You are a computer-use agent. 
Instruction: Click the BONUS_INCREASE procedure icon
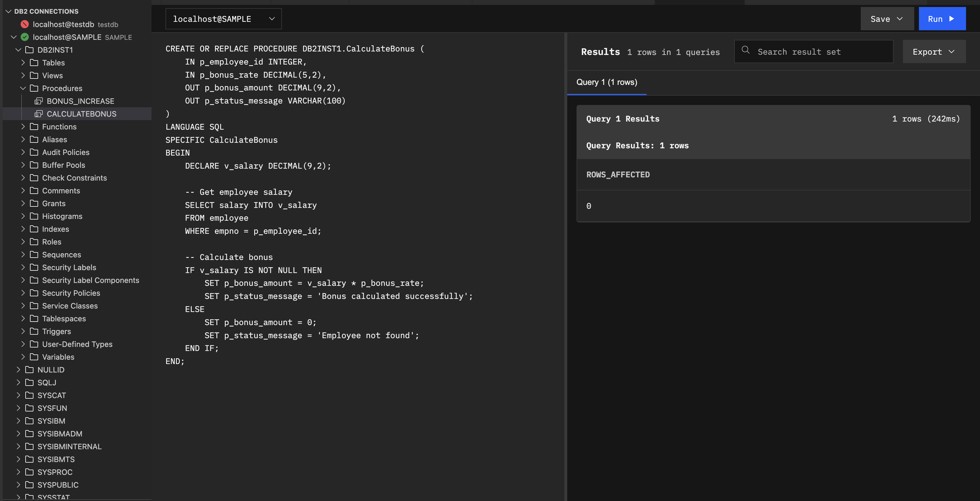click(x=38, y=101)
